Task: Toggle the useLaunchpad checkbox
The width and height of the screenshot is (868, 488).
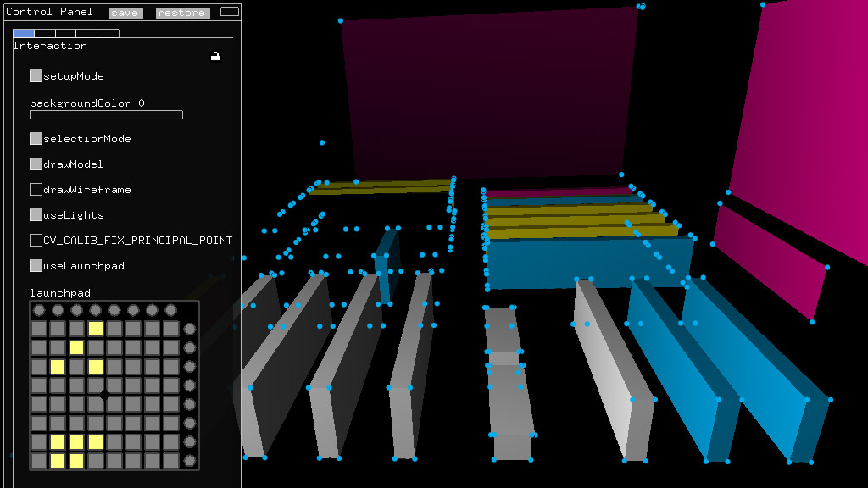Action: pos(36,265)
